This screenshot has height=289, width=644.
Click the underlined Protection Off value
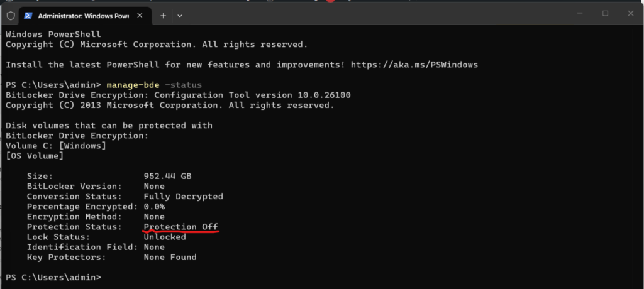(181, 227)
